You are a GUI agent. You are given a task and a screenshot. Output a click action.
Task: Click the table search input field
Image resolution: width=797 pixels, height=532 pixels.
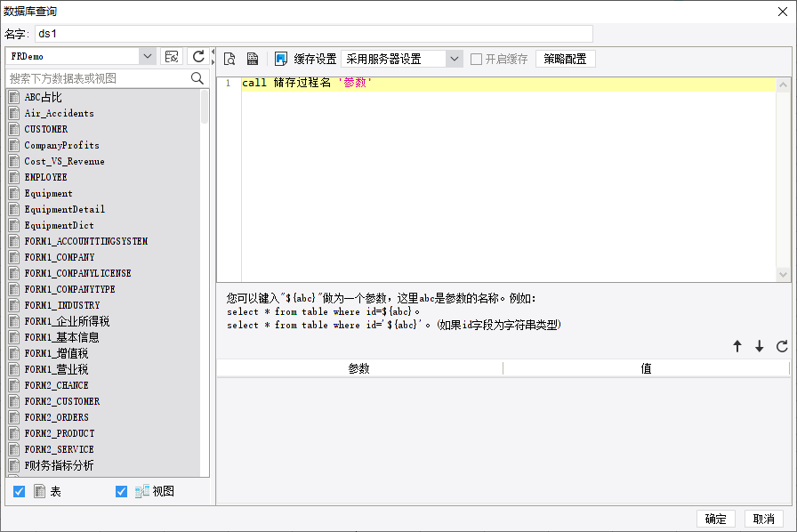pyautogui.click(x=99, y=78)
